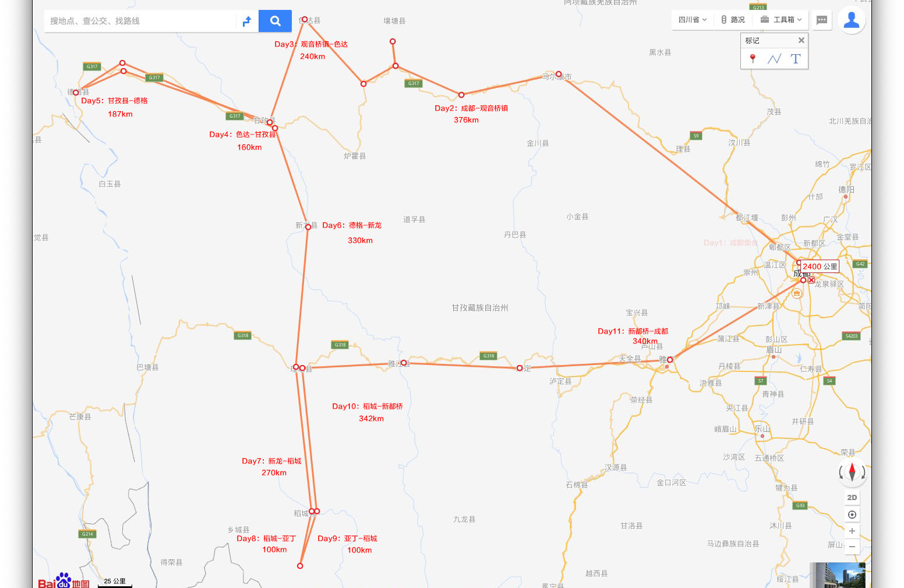Delete the measurement at 2400 公里
The image size is (904, 588).
pyautogui.click(x=811, y=280)
